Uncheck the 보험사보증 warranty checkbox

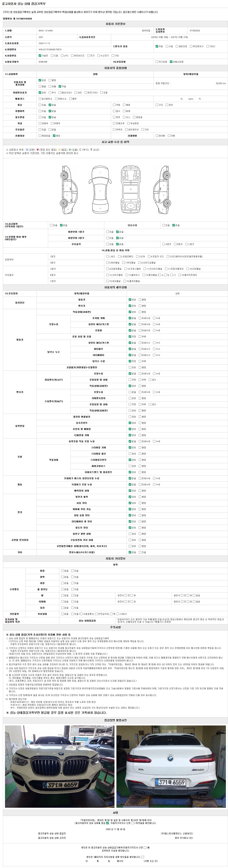[x=171, y=62]
